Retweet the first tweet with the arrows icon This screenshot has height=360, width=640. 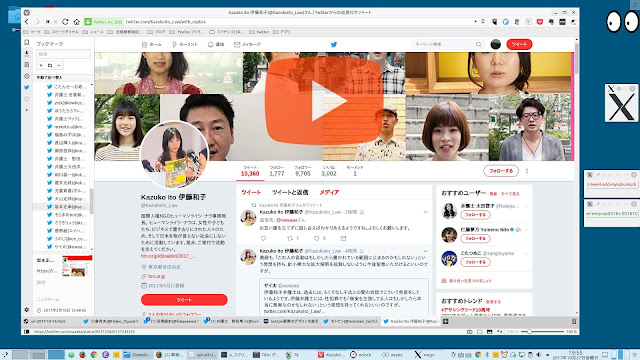290,238
